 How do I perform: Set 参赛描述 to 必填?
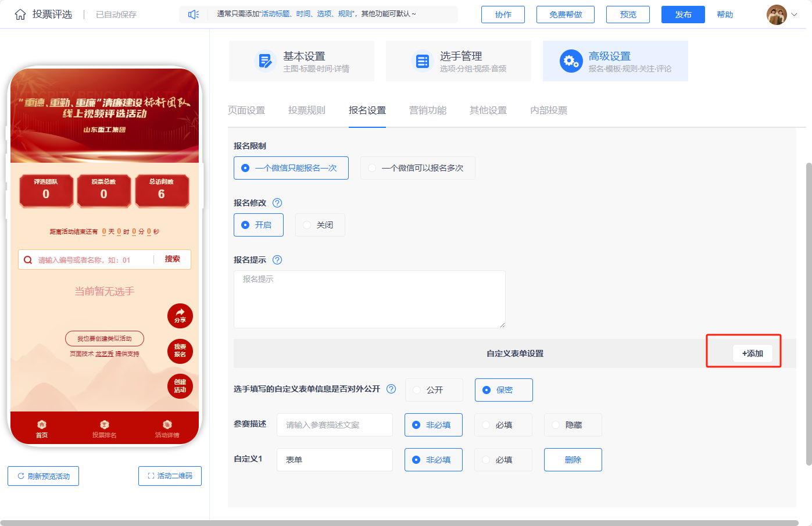[x=503, y=425]
